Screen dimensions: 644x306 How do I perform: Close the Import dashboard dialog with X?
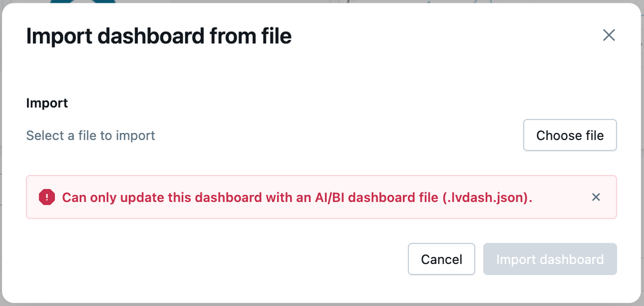click(609, 36)
